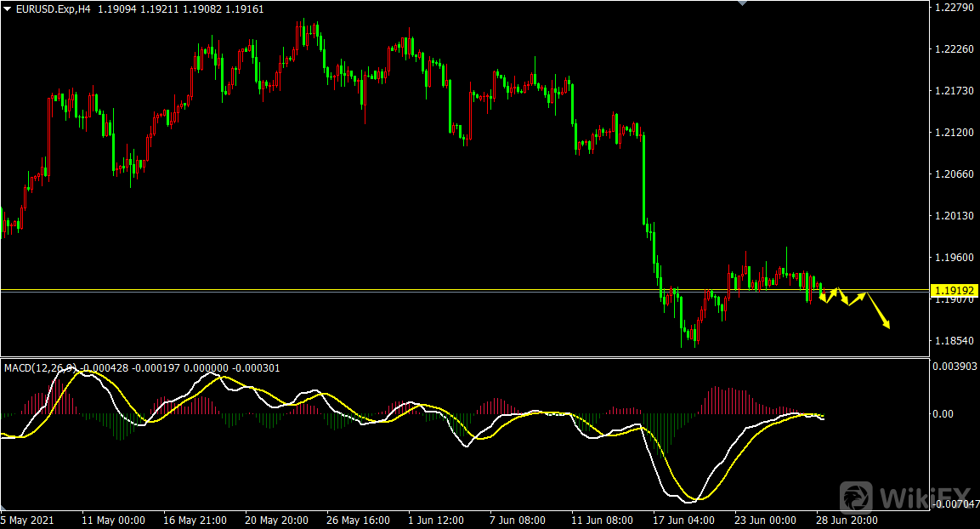Click the 1.22790 price scale label
The height and width of the screenshot is (529, 980).
(x=953, y=8)
